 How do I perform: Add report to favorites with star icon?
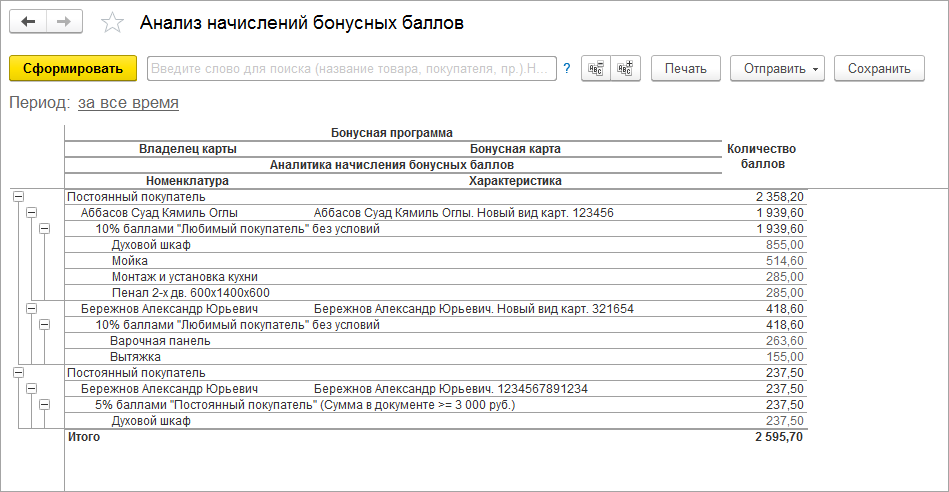point(113,23)
